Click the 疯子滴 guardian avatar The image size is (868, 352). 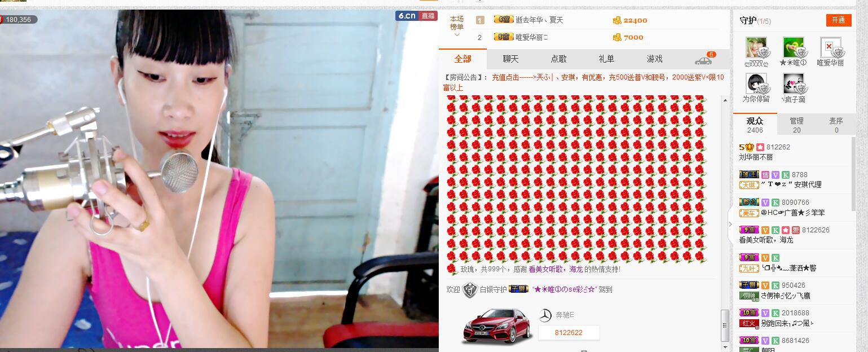794,84
